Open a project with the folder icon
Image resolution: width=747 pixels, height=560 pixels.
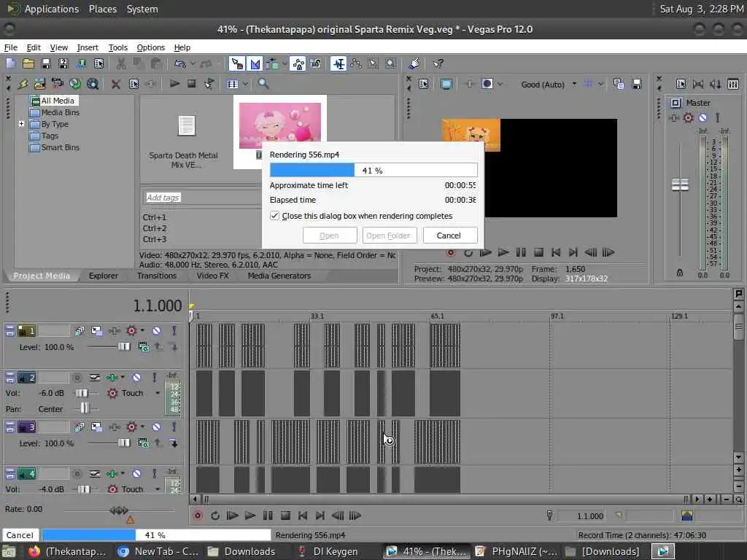click(28, 63)
